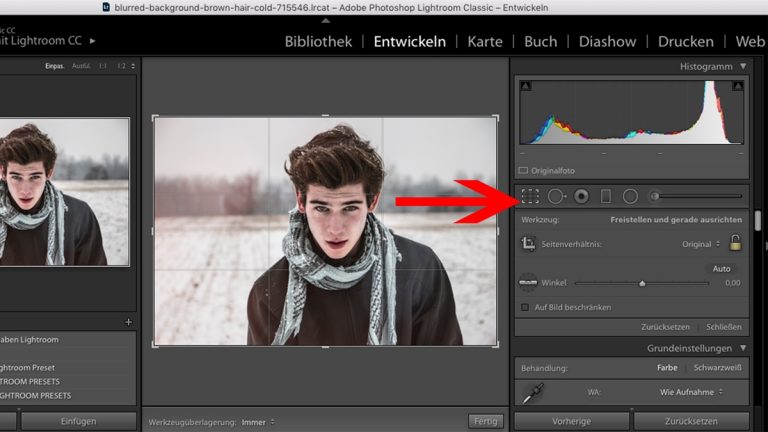Unlock the aspect ratio padlock icon
768x432 pixels.
[735, 242]
